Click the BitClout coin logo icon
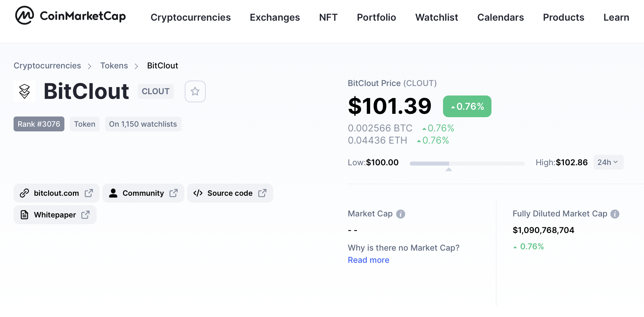Screen dimensions: 644x317 24,91
